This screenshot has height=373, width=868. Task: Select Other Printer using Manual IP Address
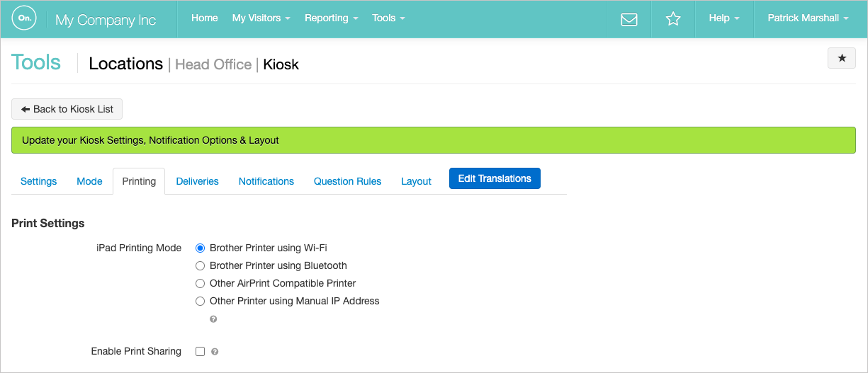[x=201, y=302]
